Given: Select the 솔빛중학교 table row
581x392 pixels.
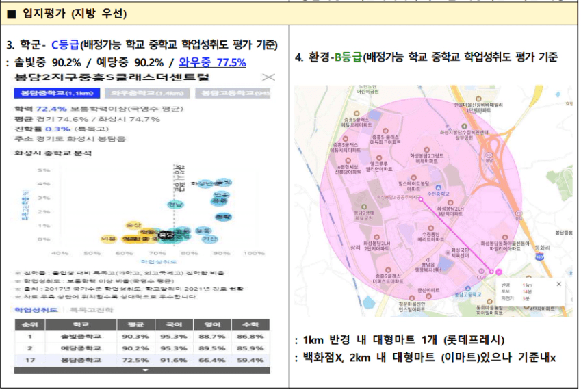Looking at the screenshot, I should 142,337.
